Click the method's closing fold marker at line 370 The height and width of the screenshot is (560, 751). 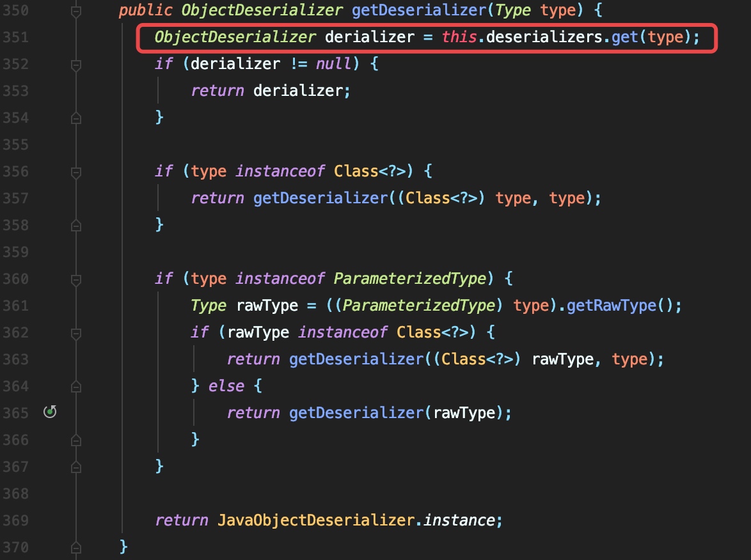(x=75, y=547)
